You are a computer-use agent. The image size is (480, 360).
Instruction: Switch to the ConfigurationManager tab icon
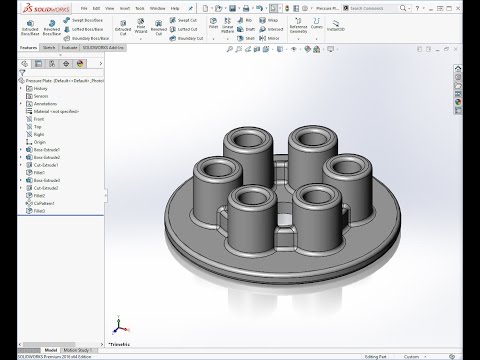coord(52,63)
